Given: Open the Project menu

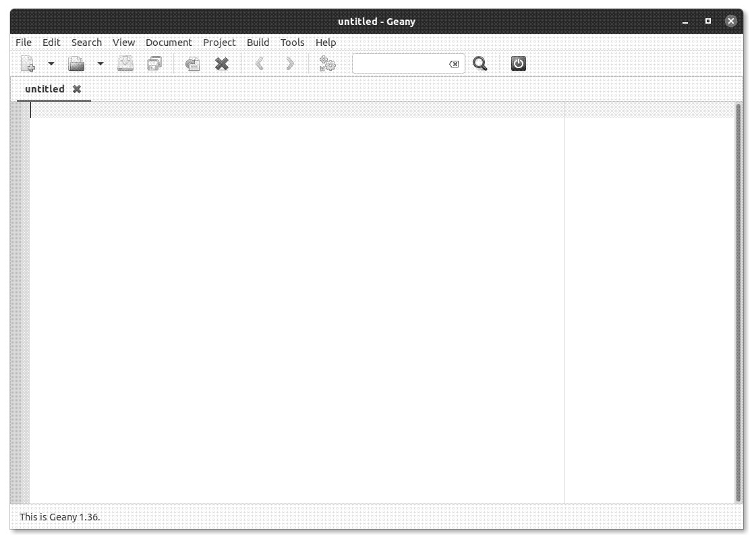Looking at the screenshot, I should tap(219, 43).
